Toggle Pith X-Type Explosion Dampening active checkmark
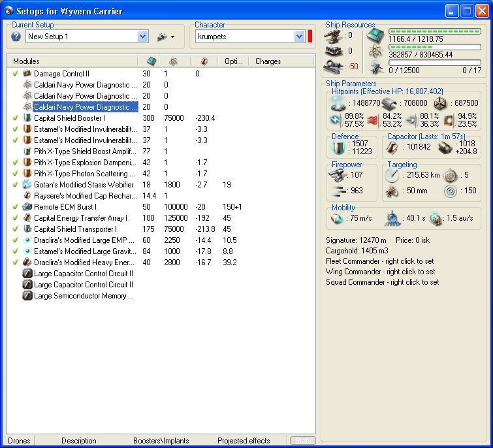Image resolution: width=493 pixels, height=448 pixels. click(x=15, y=162)
